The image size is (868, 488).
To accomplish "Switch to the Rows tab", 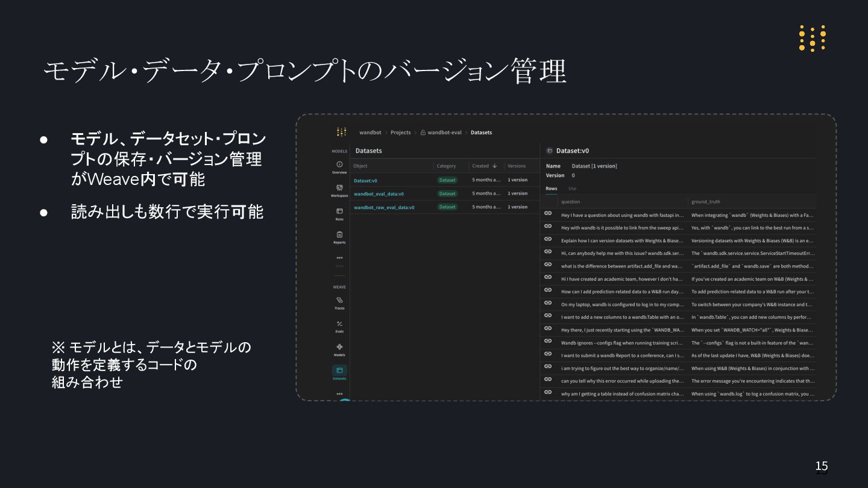I will (x=552, y=189).
